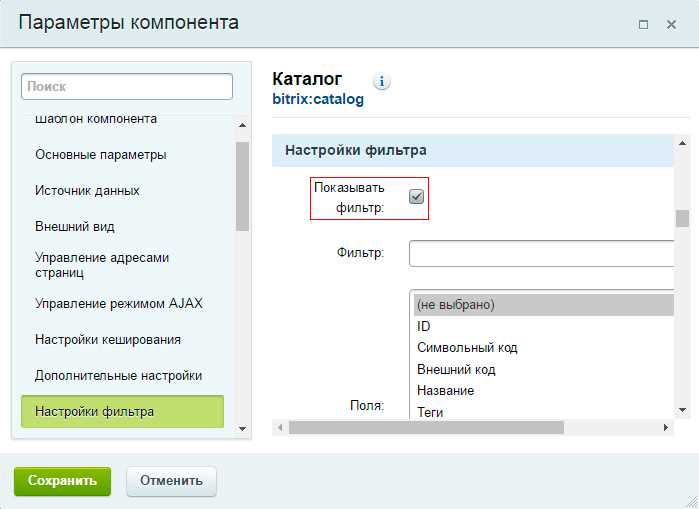
Task: Click right panel scrollbar down arrow
Action: pyautogui.click(x=682, y=410)
